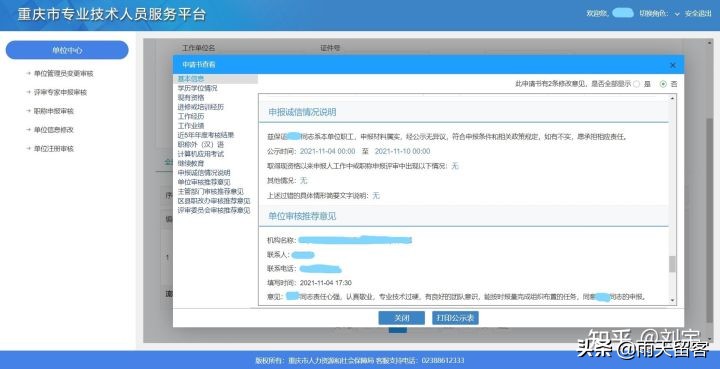Open 继续教育 section
Image resolution: width=720 pixels, height=369 pixels.
pos(191,163)
